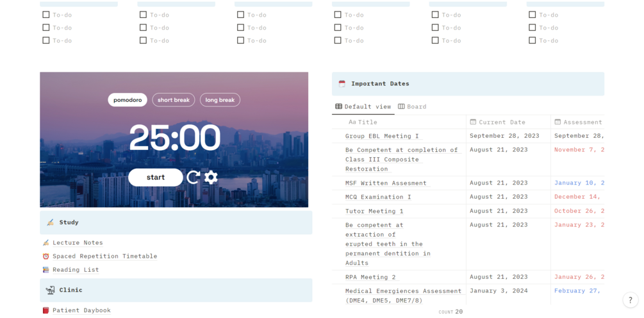Check the first To-do box in first column
This screenshot has height=318, width=644.
46,15
